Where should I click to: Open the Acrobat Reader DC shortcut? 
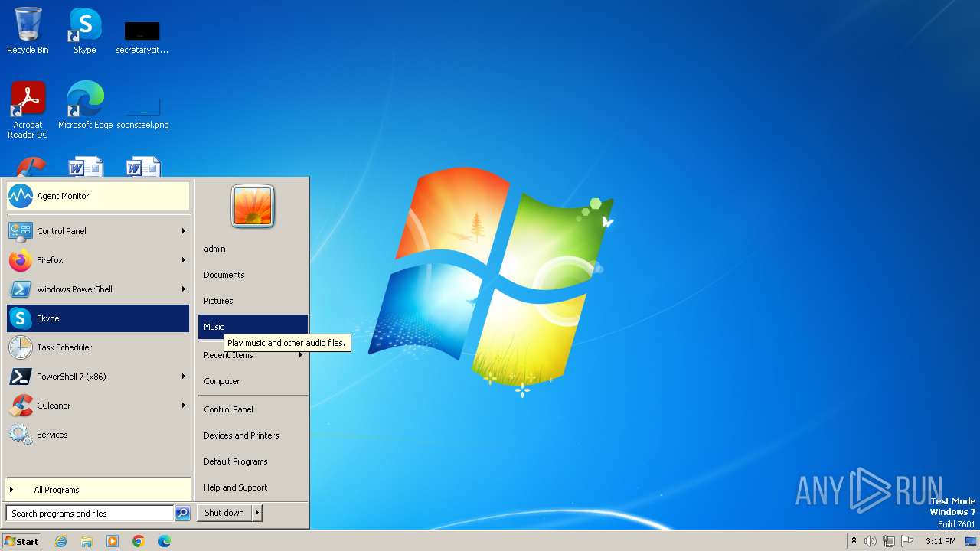coord(28,110)
